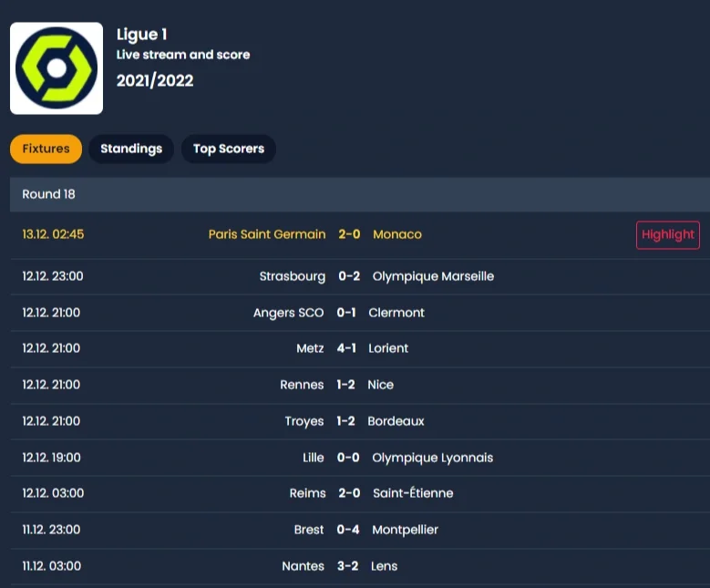Click the Nantes 3-2 Lens score

(x=348, y=566)
